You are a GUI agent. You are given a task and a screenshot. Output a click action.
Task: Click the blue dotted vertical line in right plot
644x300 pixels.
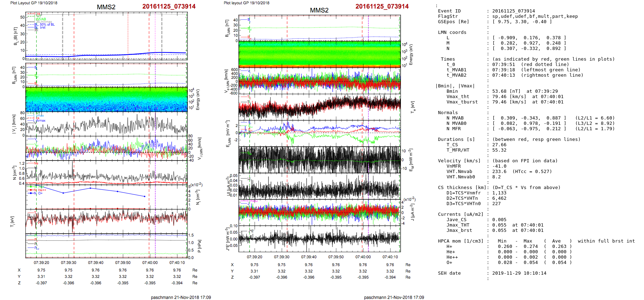click(368, 143)
